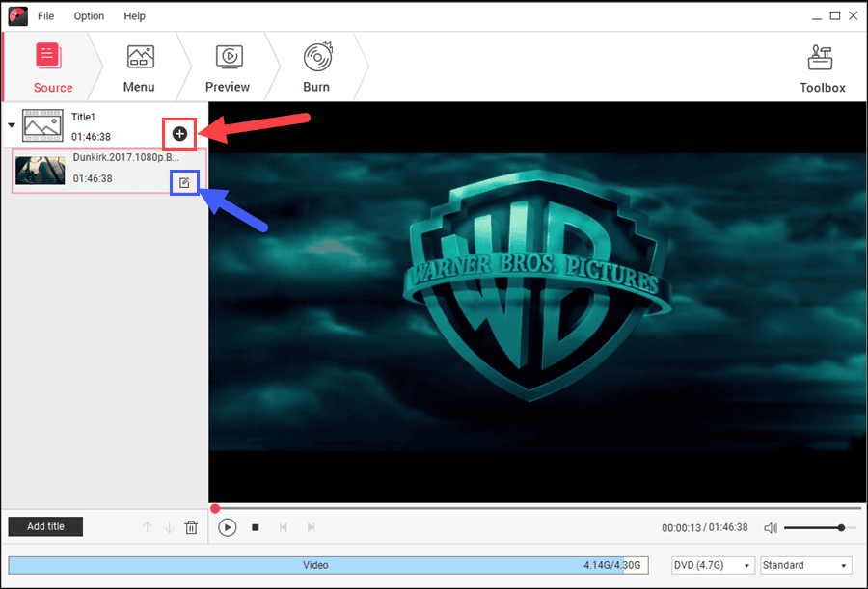Edit the Dunkirk video clip
Screen dimensions: 868x589
184,183
